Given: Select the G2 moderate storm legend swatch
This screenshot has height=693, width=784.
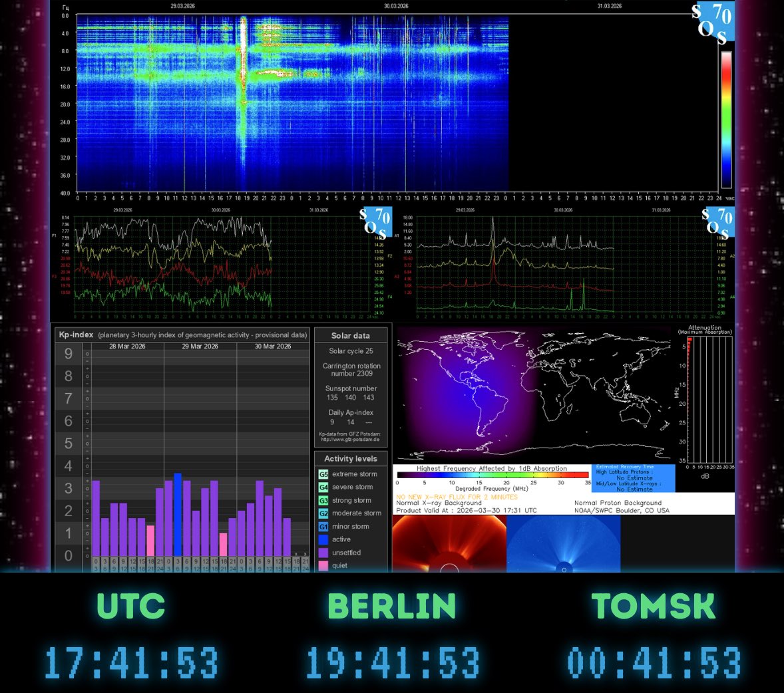Looking at the screenshot, I should coord(323,513).
